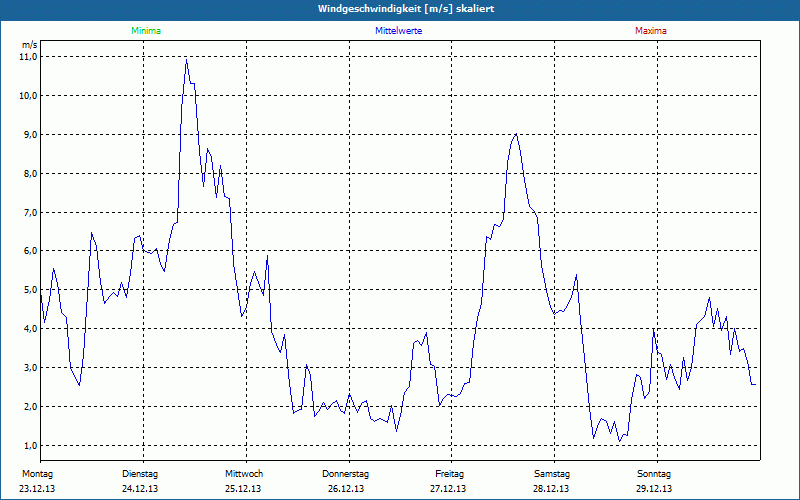
Task: Click the Freitag day label
Action: click(449, 474)
